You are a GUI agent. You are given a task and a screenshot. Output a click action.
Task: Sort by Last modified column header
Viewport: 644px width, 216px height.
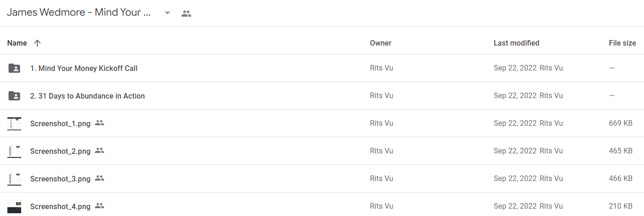click(x=516, y=43)
